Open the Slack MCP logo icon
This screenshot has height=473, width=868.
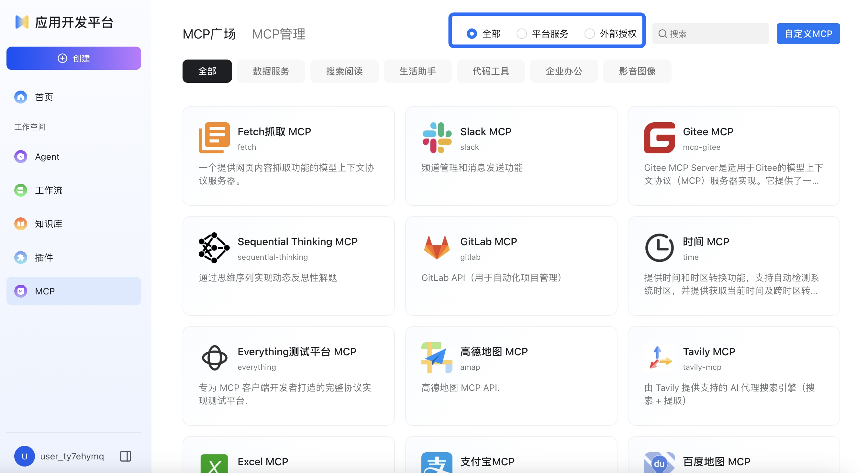click(x=437, y=138)
